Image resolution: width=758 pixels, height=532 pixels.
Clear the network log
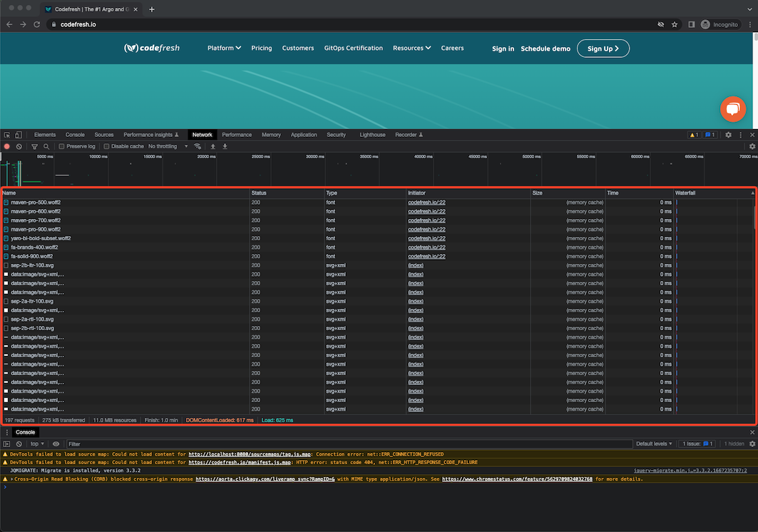(x=19, y=146)
